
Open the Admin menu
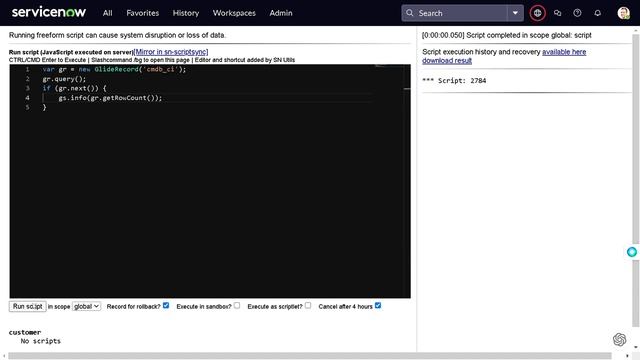pos(281,13)
